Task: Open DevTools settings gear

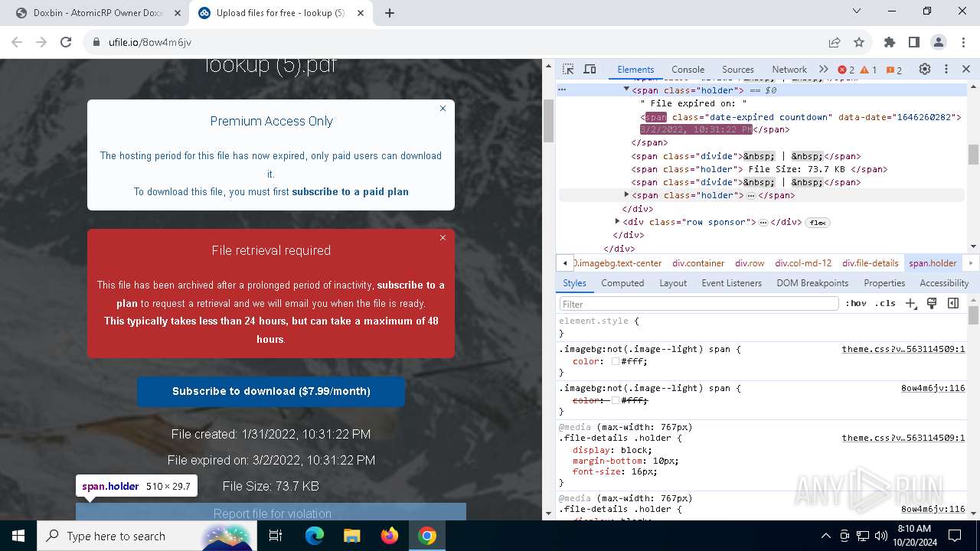Action: (x=925, y=69)
